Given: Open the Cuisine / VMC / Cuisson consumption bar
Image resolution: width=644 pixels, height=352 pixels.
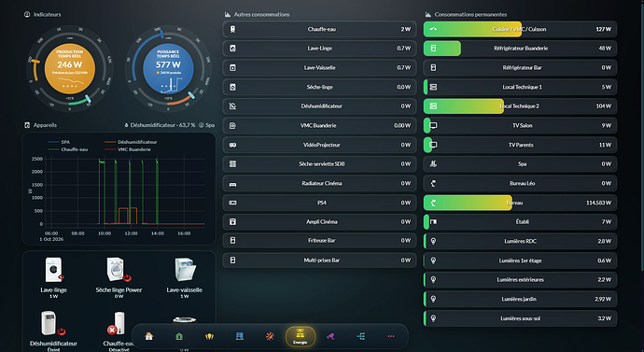Looking at the screenshot, I should 520,29.
